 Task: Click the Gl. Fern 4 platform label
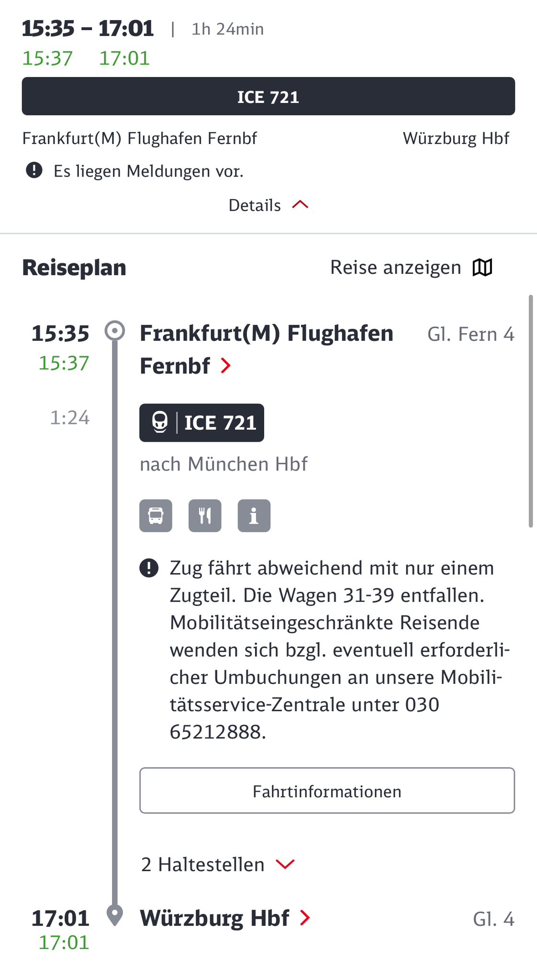coord(470,334)
